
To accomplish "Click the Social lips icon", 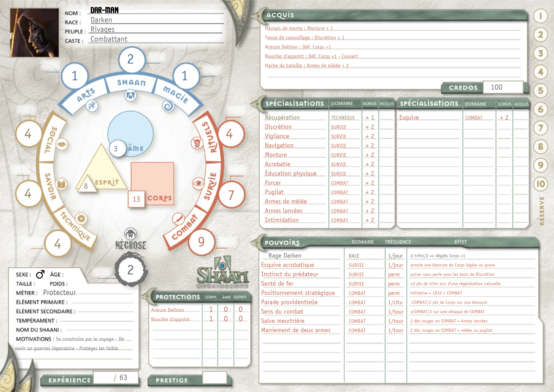I will tap(61, 144).
